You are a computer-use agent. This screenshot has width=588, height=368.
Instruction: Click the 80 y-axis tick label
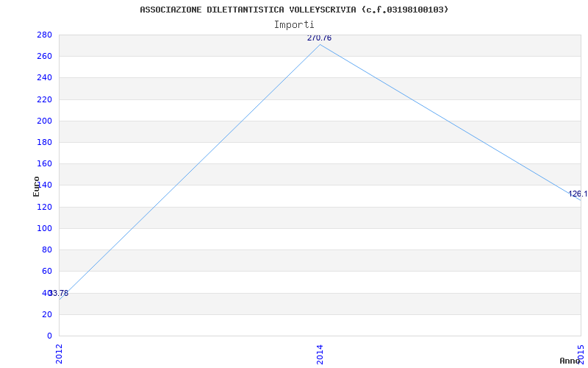point(47,250)
